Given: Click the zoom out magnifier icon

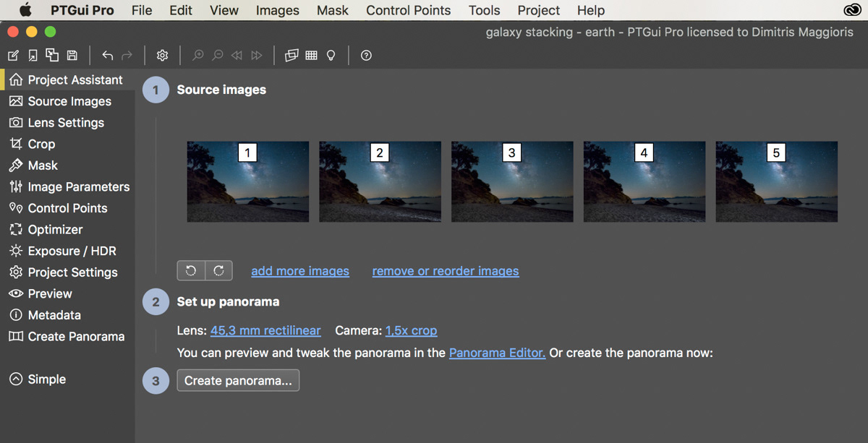Looking at the screenshot, I should click(x=217, y=56).
